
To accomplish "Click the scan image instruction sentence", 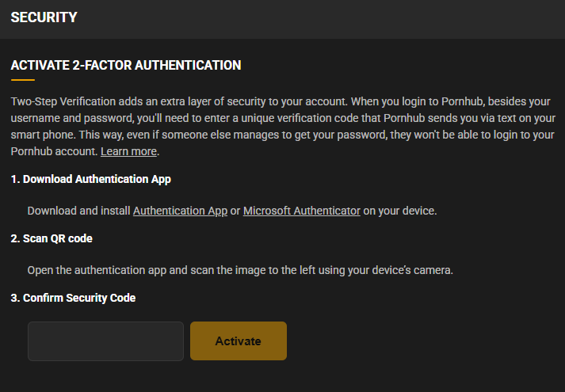I will tap(240, 270).
